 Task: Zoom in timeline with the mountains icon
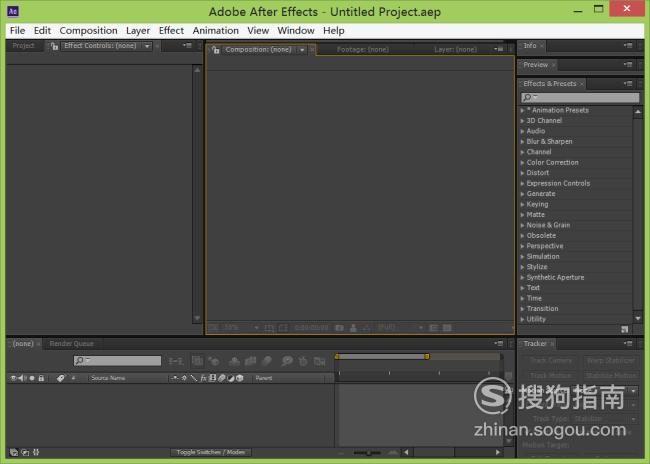393,452
